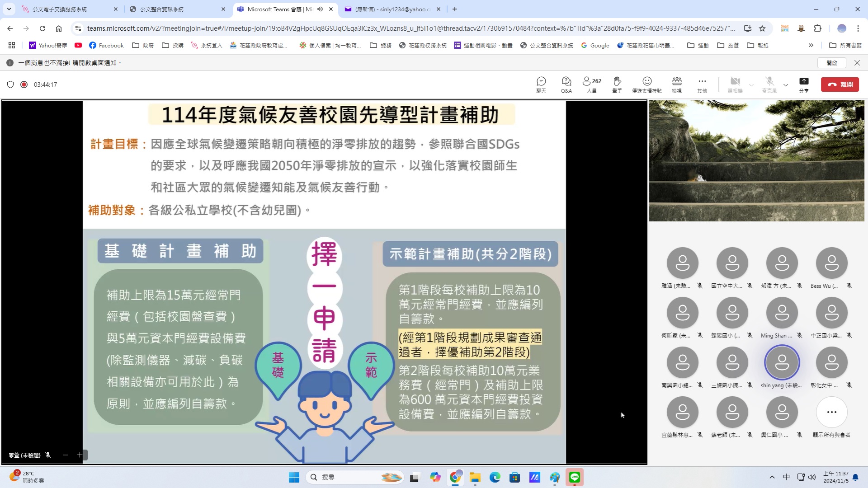The image size is (868, 488).
Task: Switch to the Yahoo mail (無新信) tab
Action: [x=391, y=9]
